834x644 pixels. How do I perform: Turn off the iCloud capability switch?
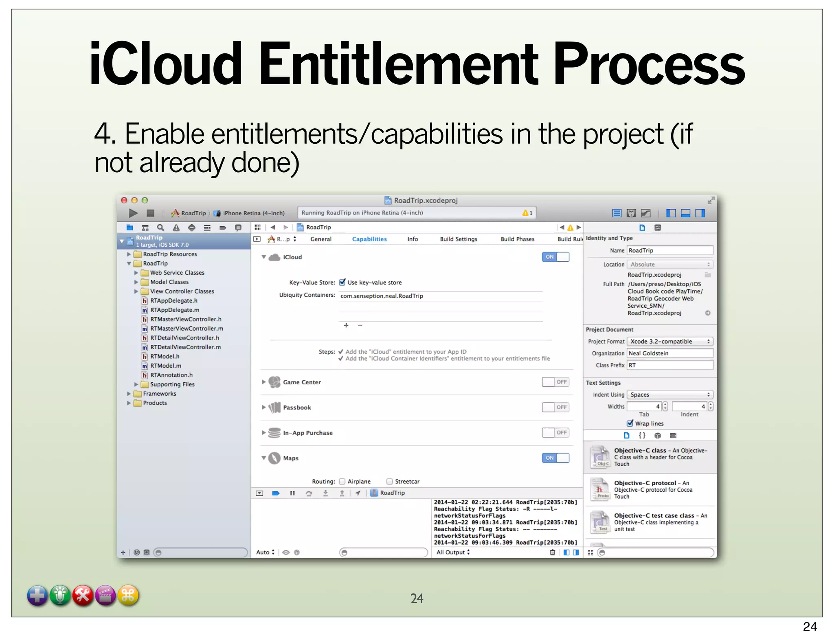pos(555,257)
